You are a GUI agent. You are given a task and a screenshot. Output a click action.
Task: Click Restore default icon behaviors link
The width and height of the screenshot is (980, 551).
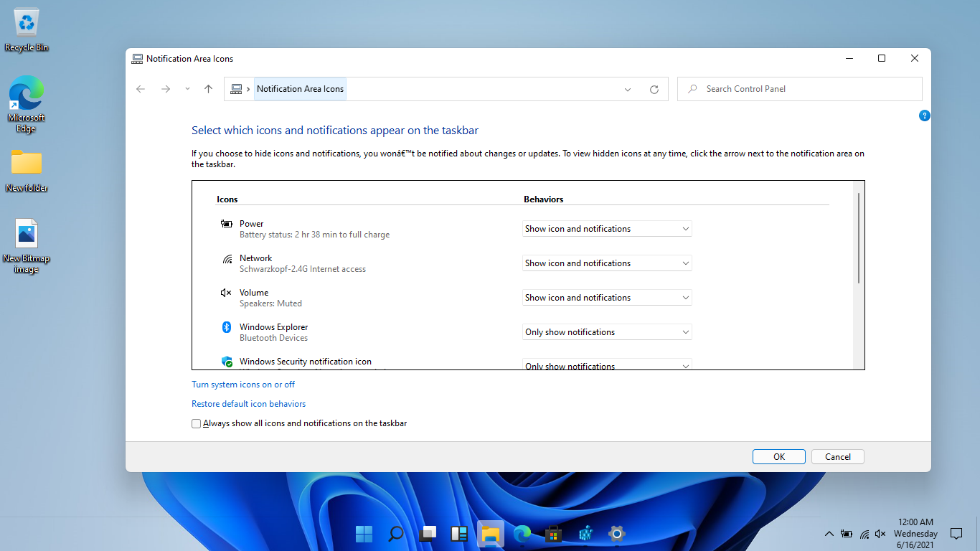pos(248,404)
